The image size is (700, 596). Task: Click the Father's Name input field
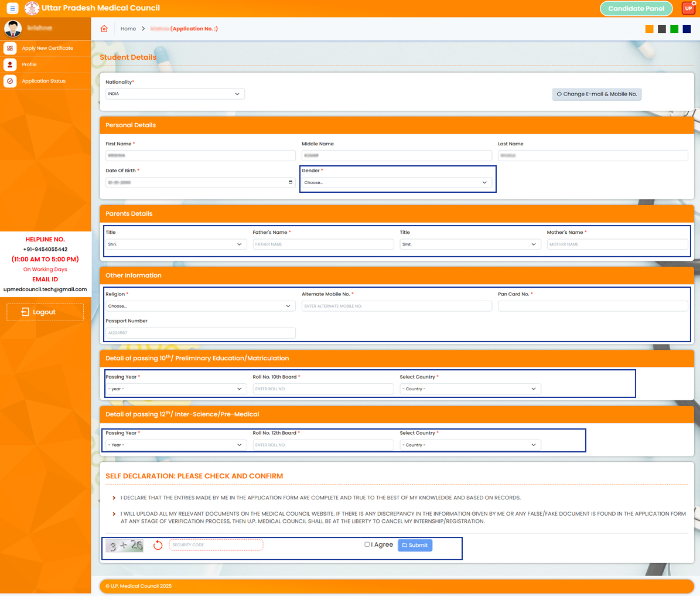[x=323, y=244]
